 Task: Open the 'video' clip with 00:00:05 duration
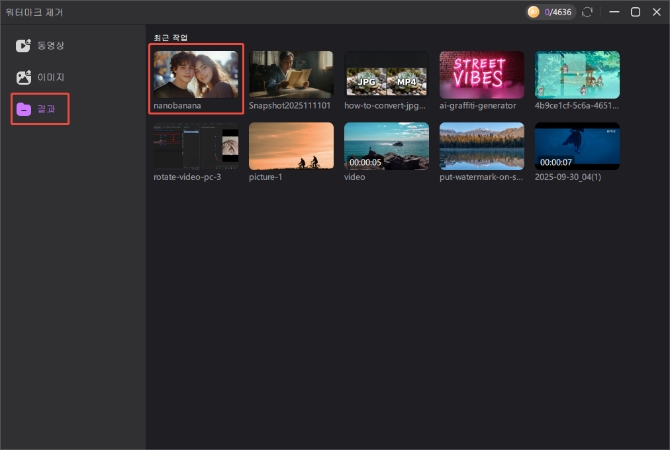point(386,146)
